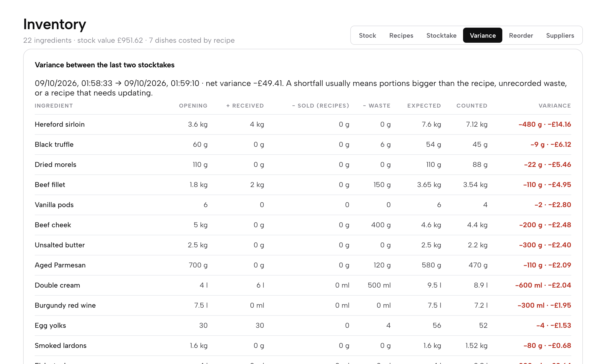Image resolution: width=606 pixels, height=364 pixels.
Task: Select the Hereford sirloin row name
Action: [60, 124]
